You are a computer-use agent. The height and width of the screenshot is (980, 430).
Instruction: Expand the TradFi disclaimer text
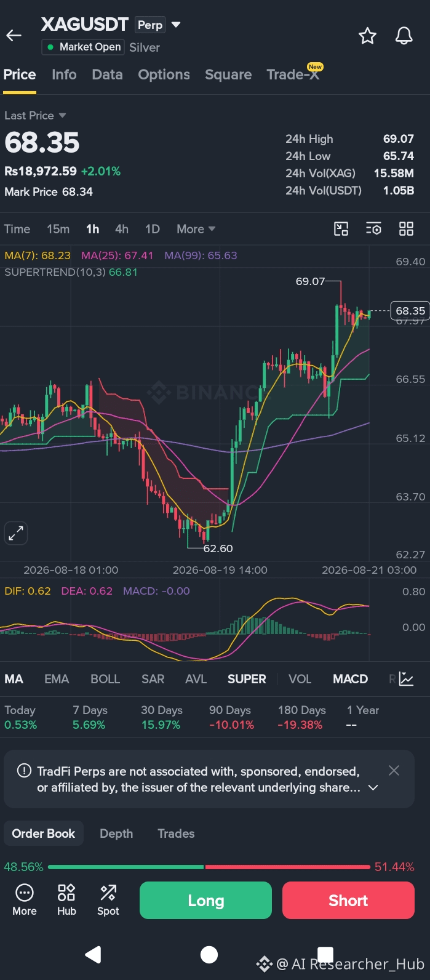(x=373, y=787)
